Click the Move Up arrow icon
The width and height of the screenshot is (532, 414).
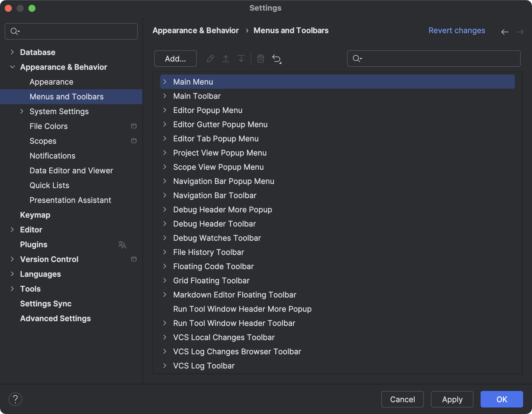coord(226,59)
